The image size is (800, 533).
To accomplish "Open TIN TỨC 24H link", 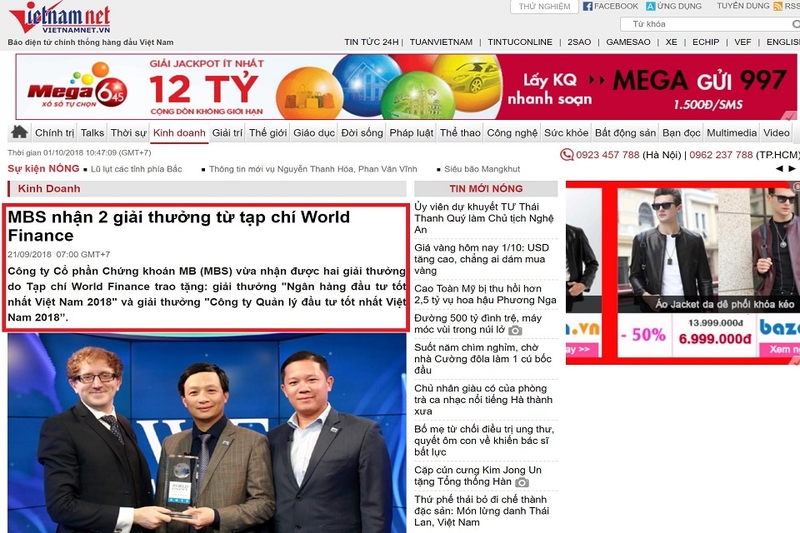I will 371,42.
